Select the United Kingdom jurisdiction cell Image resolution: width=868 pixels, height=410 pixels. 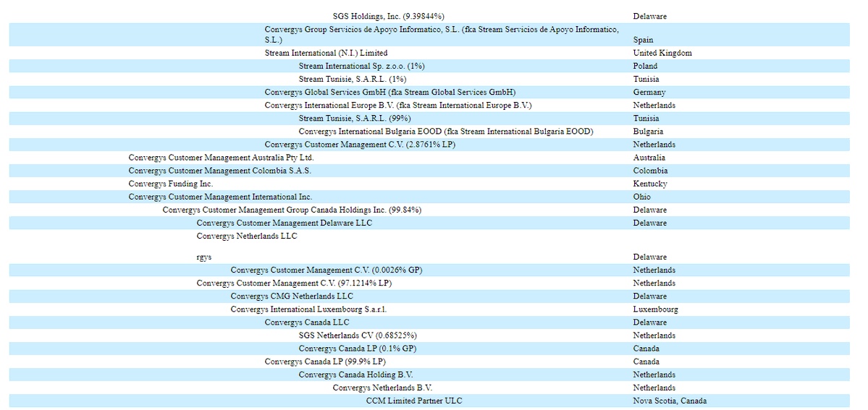pyautogui.click(x=662, y=53)
